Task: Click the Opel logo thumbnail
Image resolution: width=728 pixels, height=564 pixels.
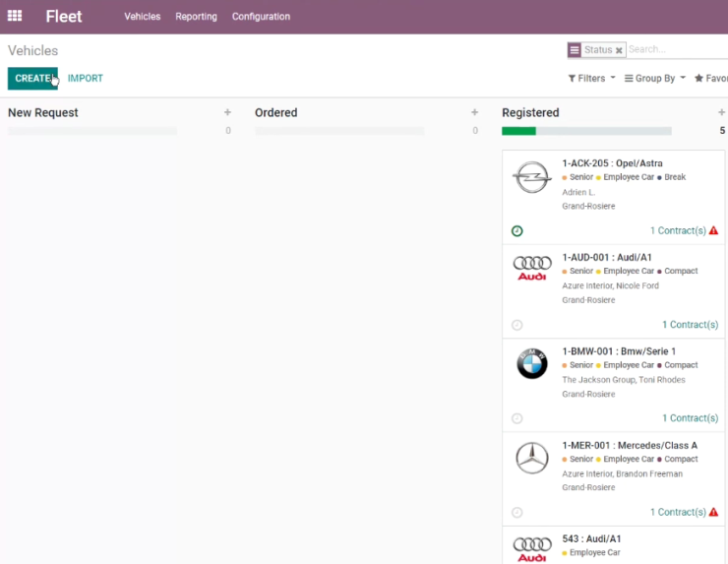Action: click(532, 177)
